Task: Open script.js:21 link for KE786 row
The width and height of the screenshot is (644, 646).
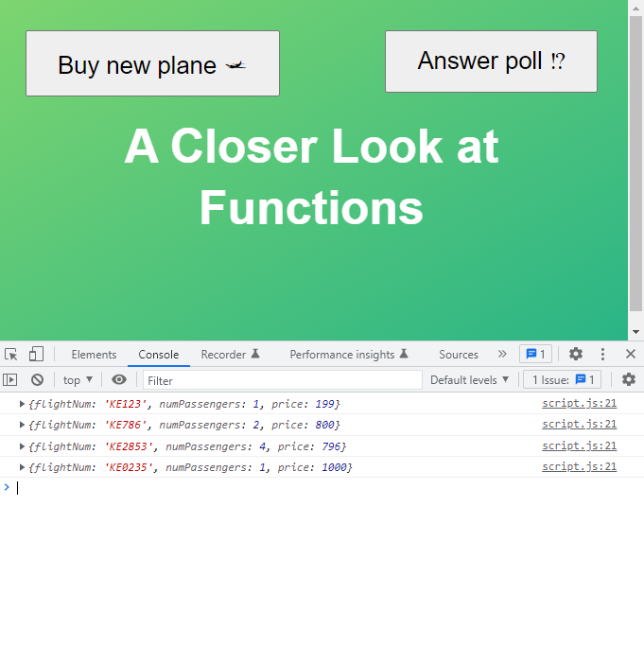Action: [580, 424]
